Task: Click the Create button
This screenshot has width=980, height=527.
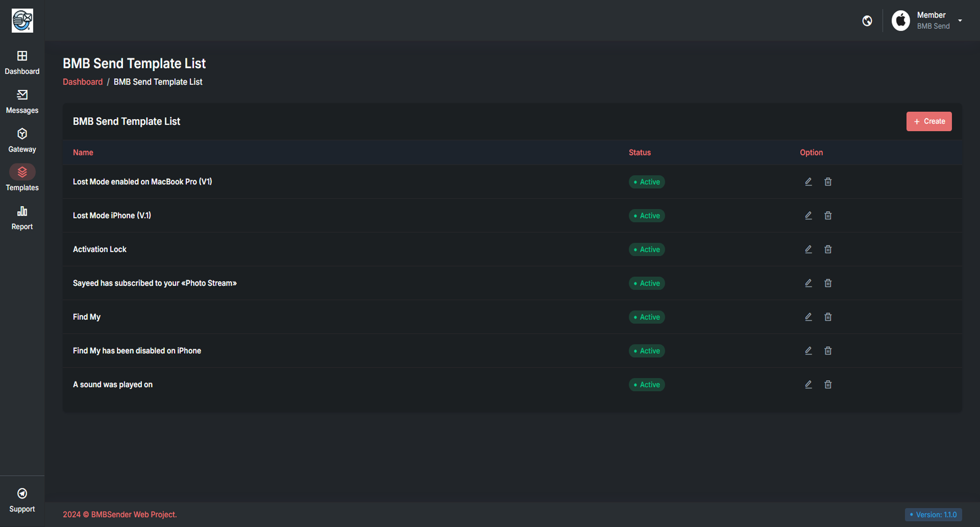Action: pos(929,121)
